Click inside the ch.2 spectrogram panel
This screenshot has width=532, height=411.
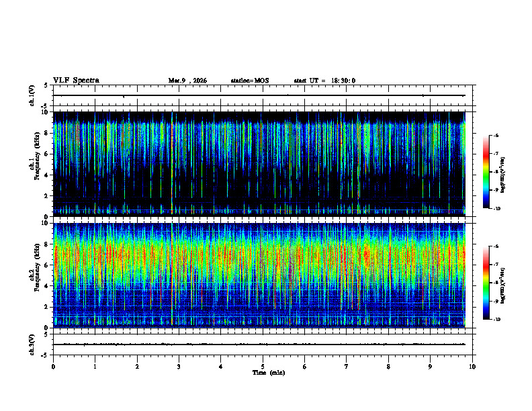click(x=259, y=275)
